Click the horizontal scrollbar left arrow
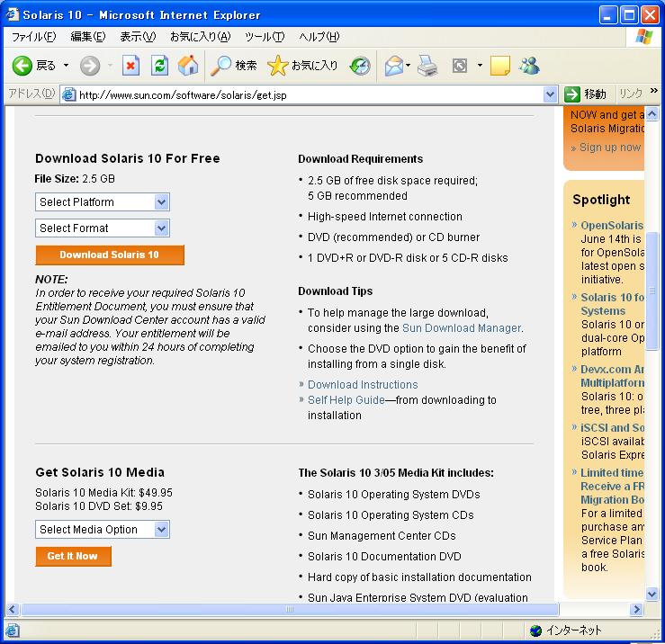665x644 pixels. click(x=13, y=610)
